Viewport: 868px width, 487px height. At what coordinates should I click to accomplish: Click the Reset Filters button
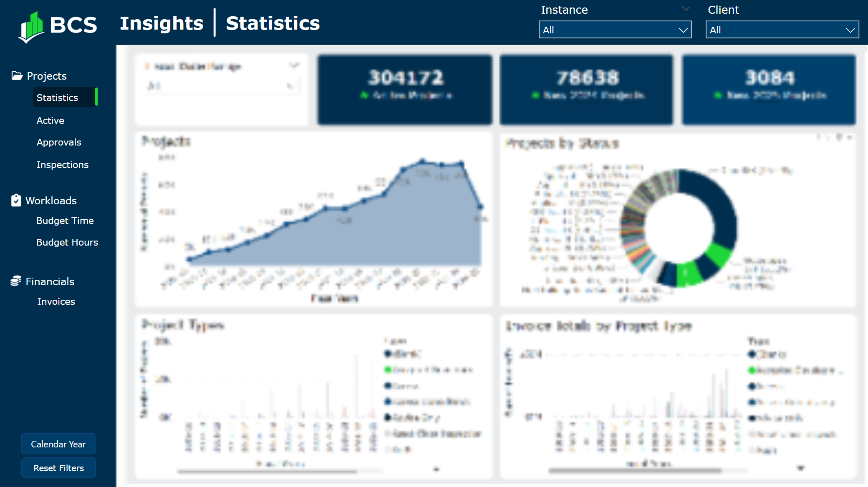pyautogui.click(x=58, y=468)
